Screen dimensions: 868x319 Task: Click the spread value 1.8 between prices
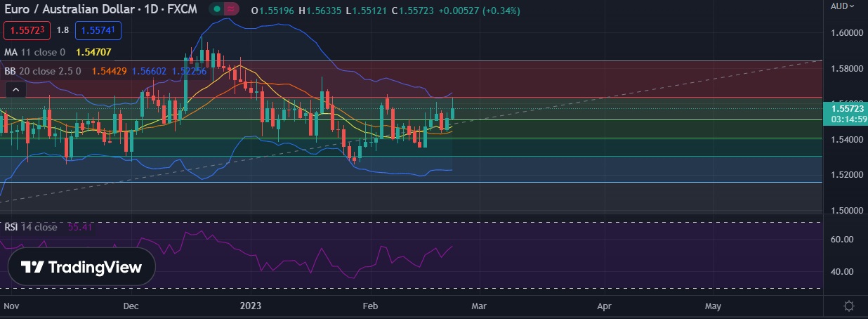point(63,30)
